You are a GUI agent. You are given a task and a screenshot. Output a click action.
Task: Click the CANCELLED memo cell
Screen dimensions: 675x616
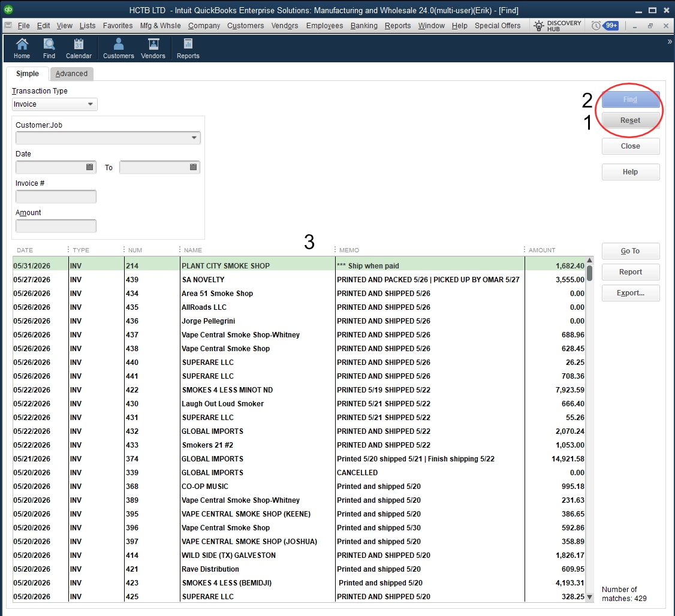coord(357,473)
